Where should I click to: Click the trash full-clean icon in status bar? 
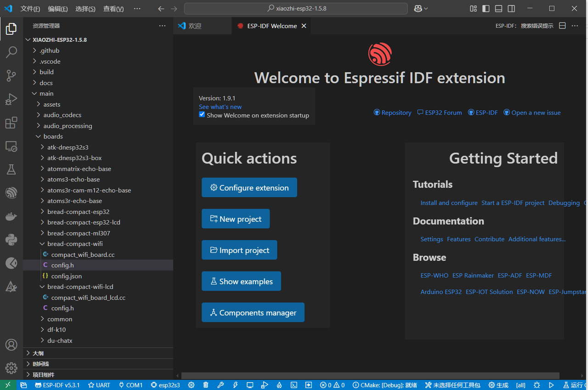206,385
